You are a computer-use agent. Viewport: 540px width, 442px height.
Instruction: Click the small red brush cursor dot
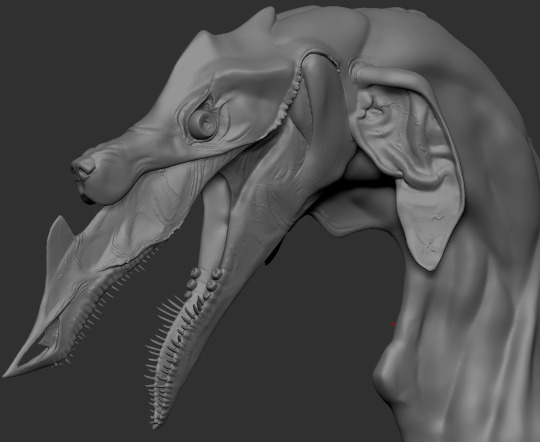tap(393, 324)
